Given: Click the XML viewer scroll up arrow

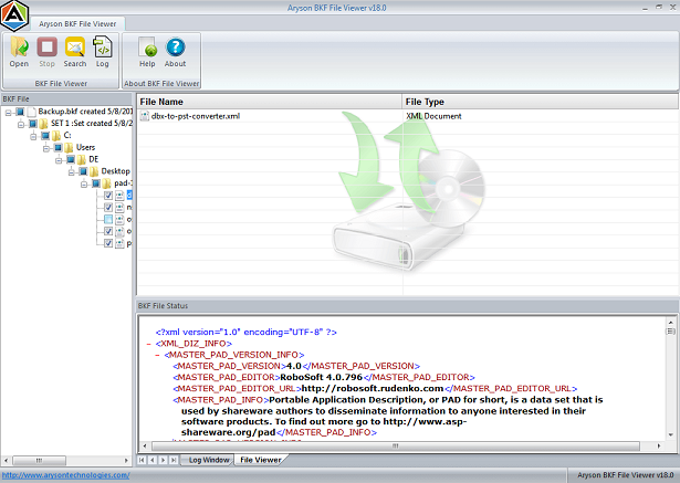Looking at the screenshot, I should 670,322.
